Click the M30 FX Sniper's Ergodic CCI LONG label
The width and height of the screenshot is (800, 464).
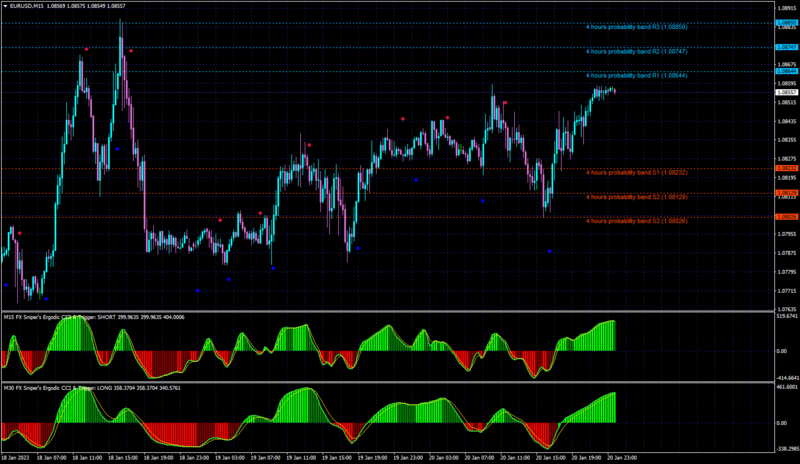(93, 388)
